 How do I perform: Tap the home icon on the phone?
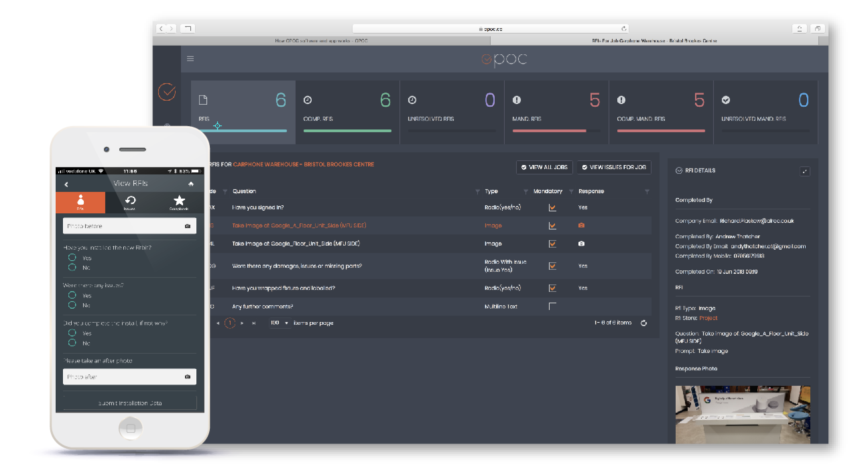(191, 184)
